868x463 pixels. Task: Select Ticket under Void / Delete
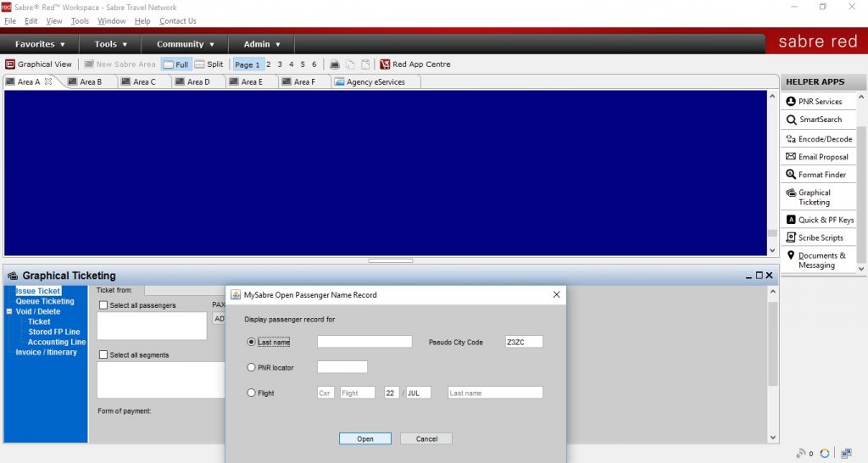[x=39, y=321]
